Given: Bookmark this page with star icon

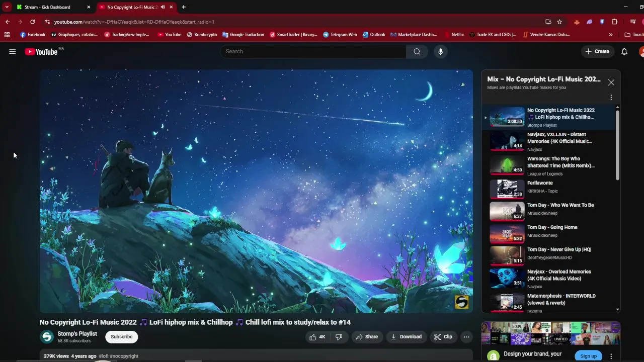Looking at the screenshot, I should (x=559, y=22).
